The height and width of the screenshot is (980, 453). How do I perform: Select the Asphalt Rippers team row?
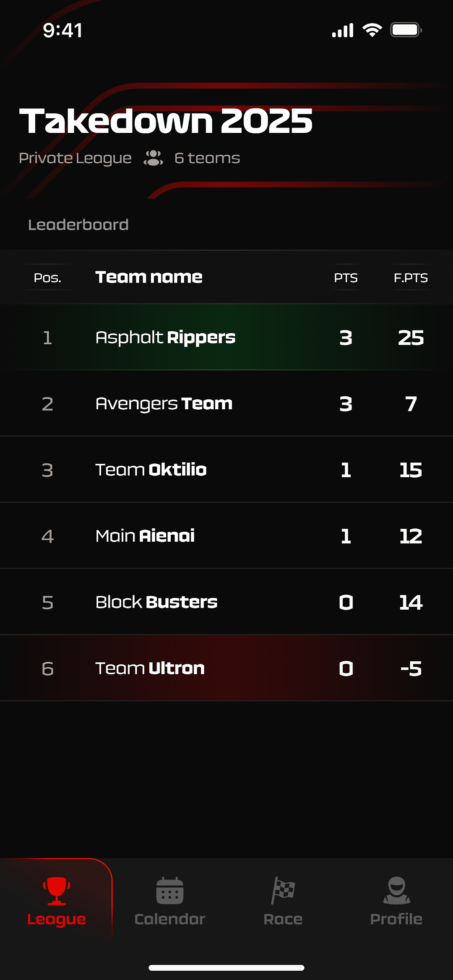pyautogui.click(x=226, y=337)
